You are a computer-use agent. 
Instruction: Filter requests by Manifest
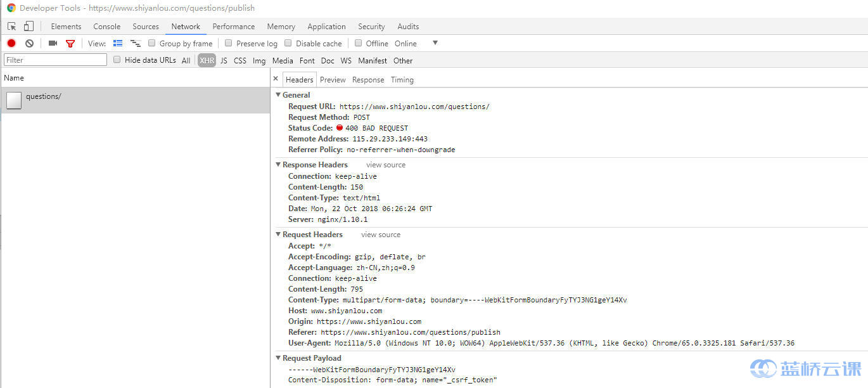pyautogui.click(x=373, y=61)
